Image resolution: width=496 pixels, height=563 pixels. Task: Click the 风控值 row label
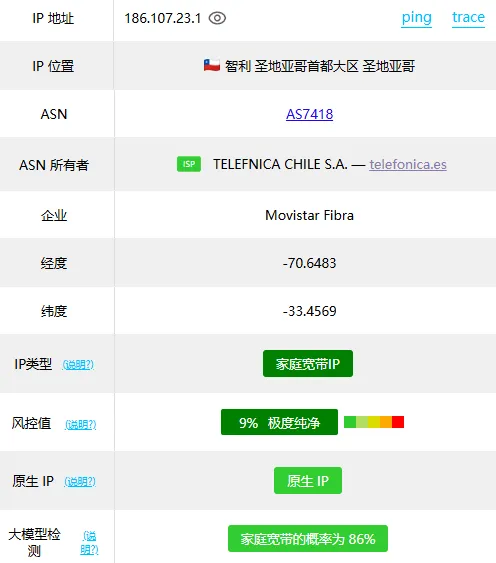click(31, 423)
